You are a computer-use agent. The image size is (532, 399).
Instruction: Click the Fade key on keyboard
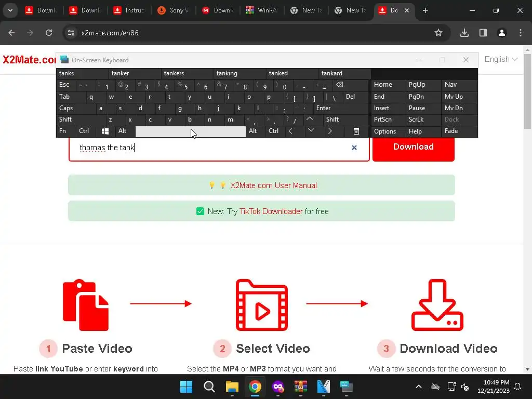[x=459, y=131]
